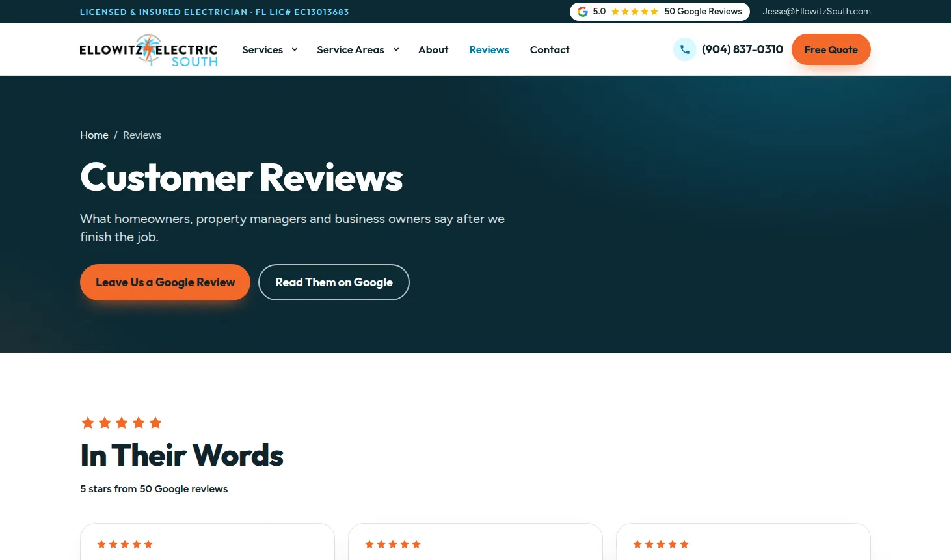Click the license text FL LIC# EC13013683

tap(302, 12)
